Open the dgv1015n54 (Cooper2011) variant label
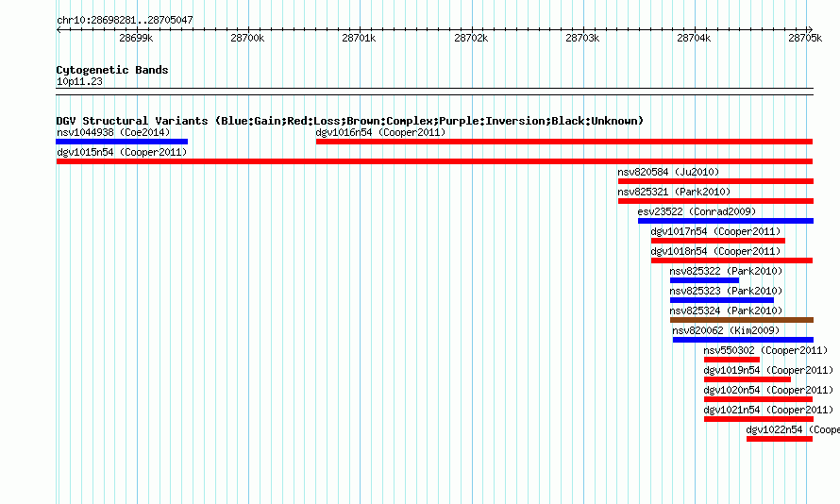 pos(122,152)
